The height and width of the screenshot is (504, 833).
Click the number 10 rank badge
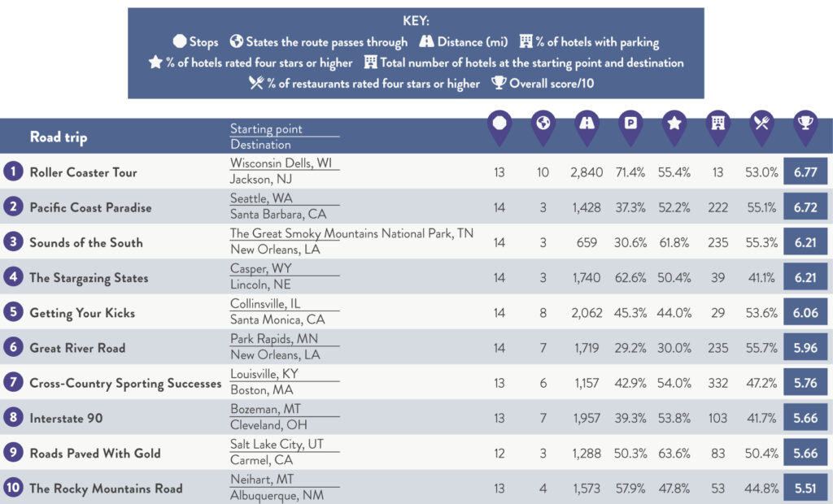click(12, 488)
